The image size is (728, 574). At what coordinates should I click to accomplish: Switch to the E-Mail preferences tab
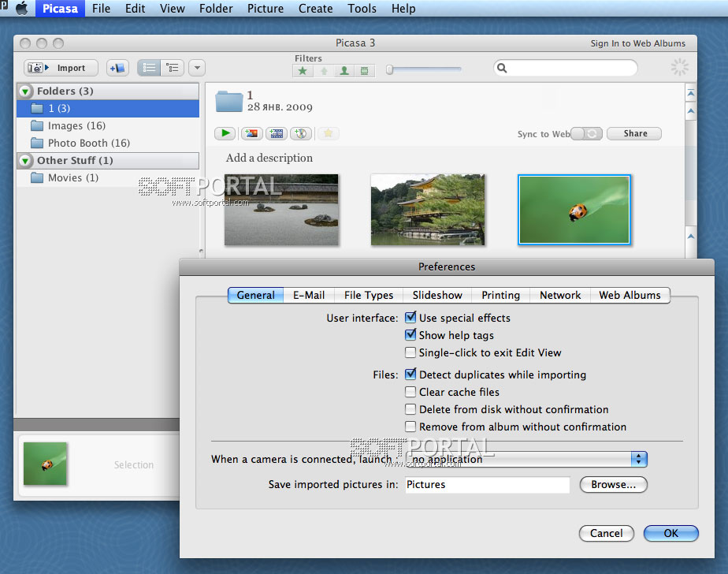coord(309,295)
